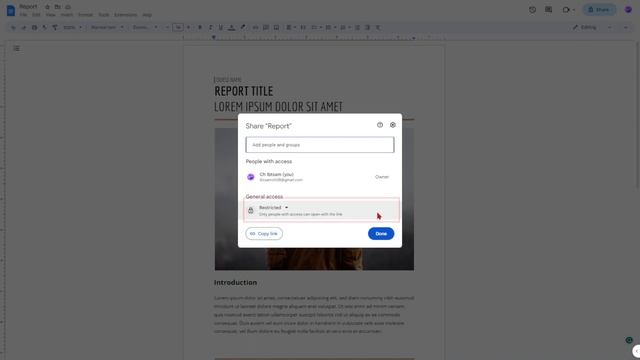640x360 pixels.
Task: Open the Help menu
Action: (147, 15)
